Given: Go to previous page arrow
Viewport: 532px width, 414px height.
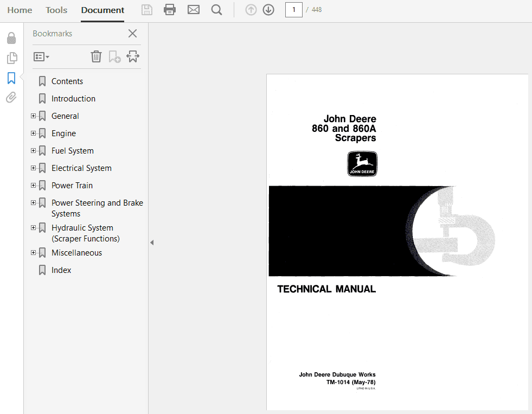Looking at the screenshot, I should 251,10.
